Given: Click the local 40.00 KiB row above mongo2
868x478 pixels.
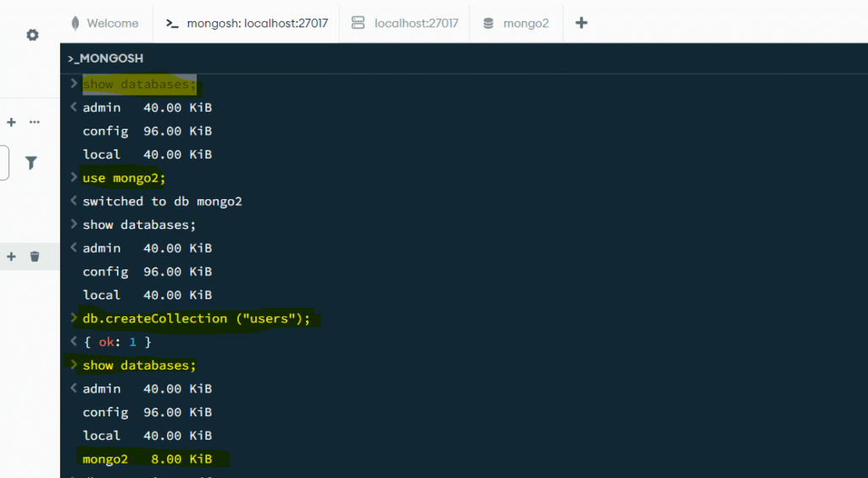Looking at the screenshot, I should [x=147, y=436].
